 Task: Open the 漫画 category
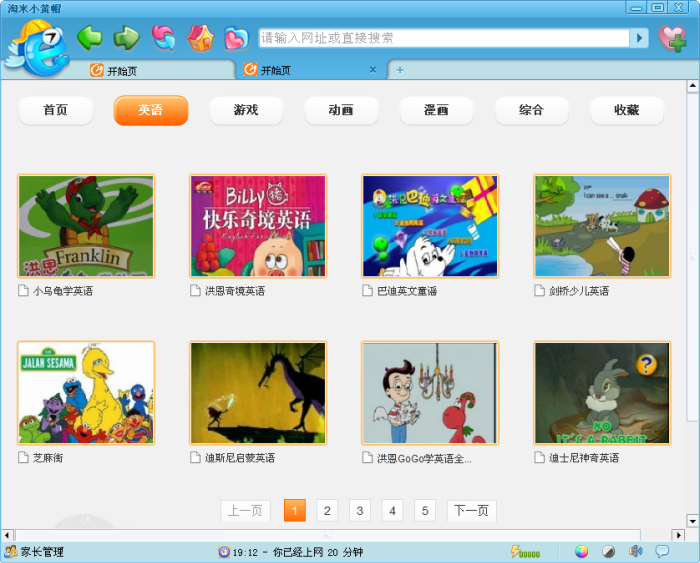436,110
